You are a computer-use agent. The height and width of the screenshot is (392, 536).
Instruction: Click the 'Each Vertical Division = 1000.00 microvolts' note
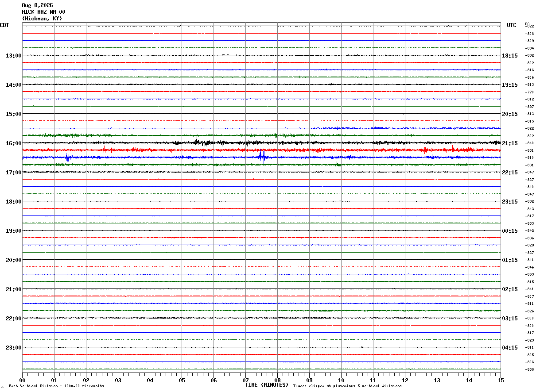tap(56, 386)
